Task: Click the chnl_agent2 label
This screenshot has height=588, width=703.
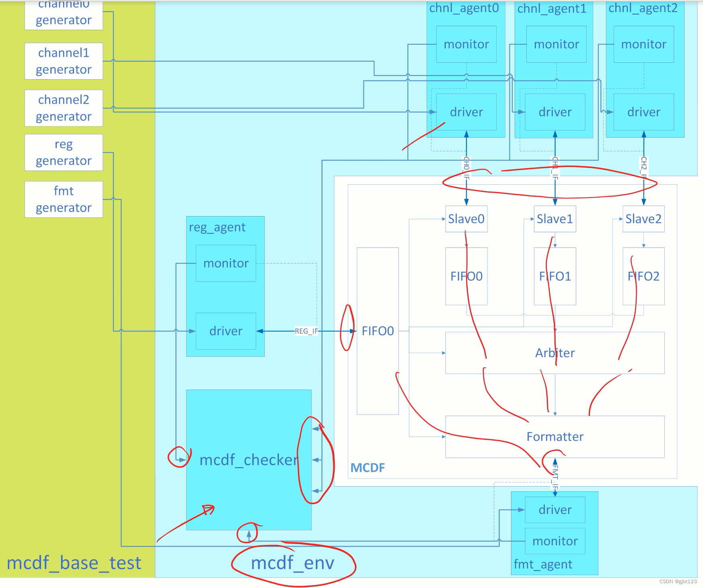Action: tap(643, 8)
